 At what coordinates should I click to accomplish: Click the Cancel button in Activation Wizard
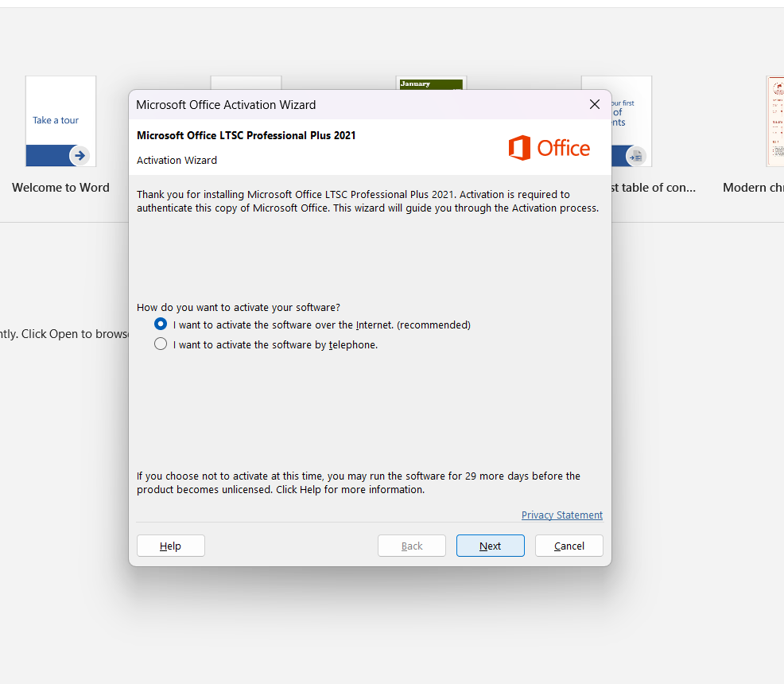point(569,546)
